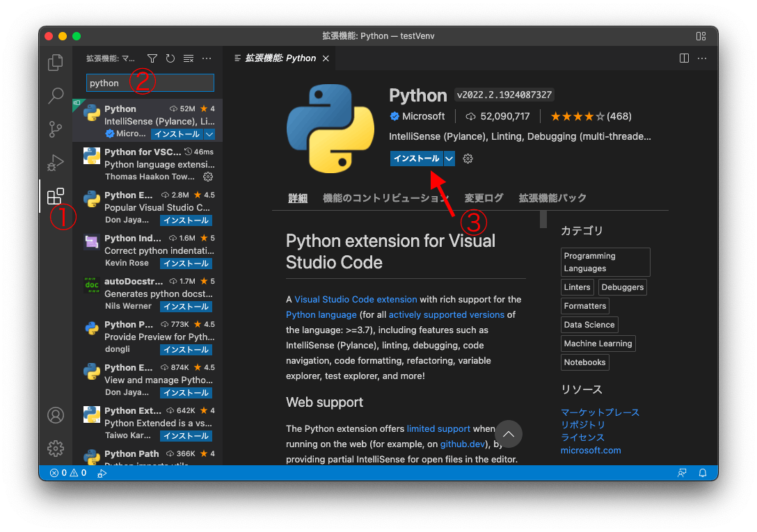This screenshot has height=532, width=757.
Task: Open gear for Python for VSCode extension
Action: pos(208,177)
